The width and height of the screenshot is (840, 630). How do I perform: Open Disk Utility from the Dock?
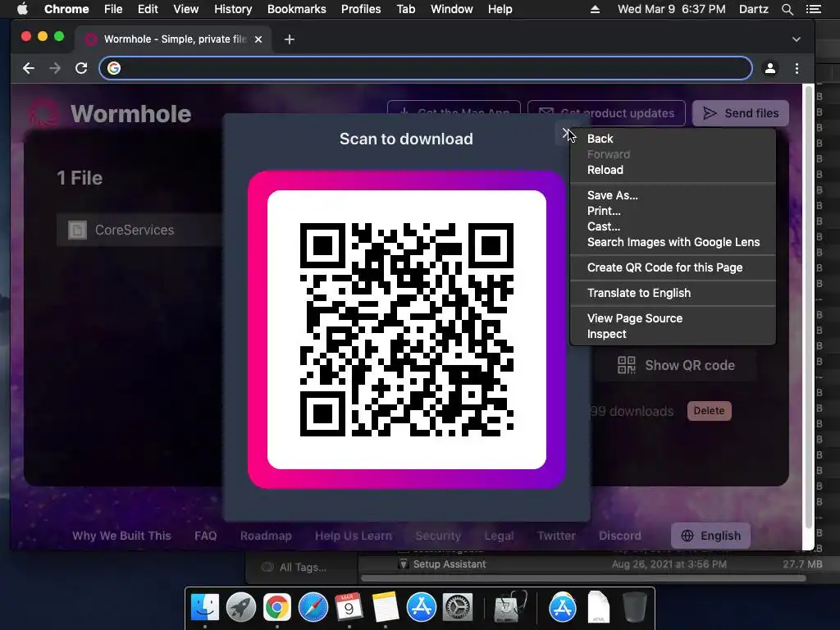click(509, 608)
